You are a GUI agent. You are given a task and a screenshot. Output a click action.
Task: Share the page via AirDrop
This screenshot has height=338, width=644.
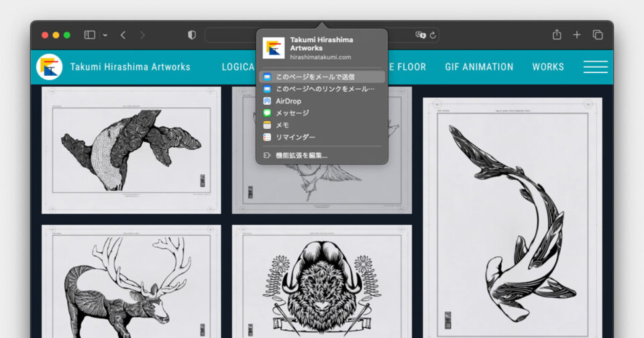pos(288,101)
